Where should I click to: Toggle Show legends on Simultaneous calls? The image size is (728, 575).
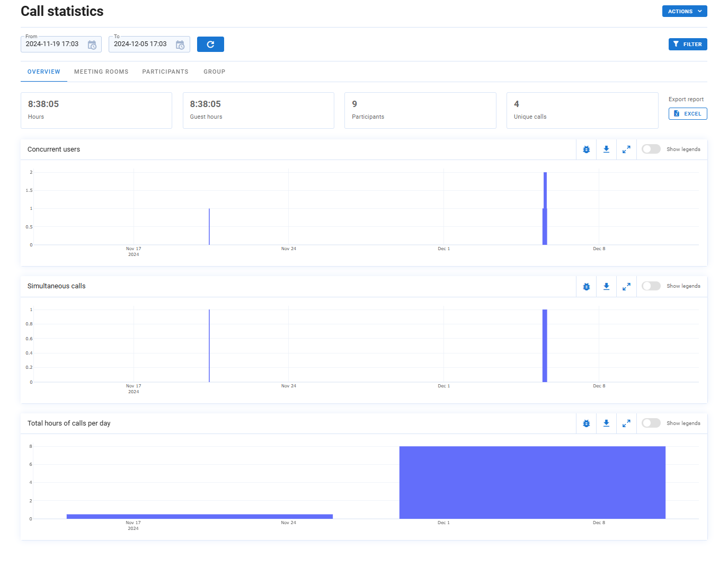tap(651, 286)
